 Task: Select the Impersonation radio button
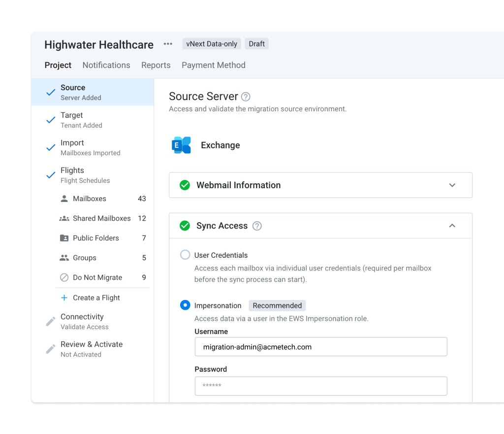click(185, 305)
